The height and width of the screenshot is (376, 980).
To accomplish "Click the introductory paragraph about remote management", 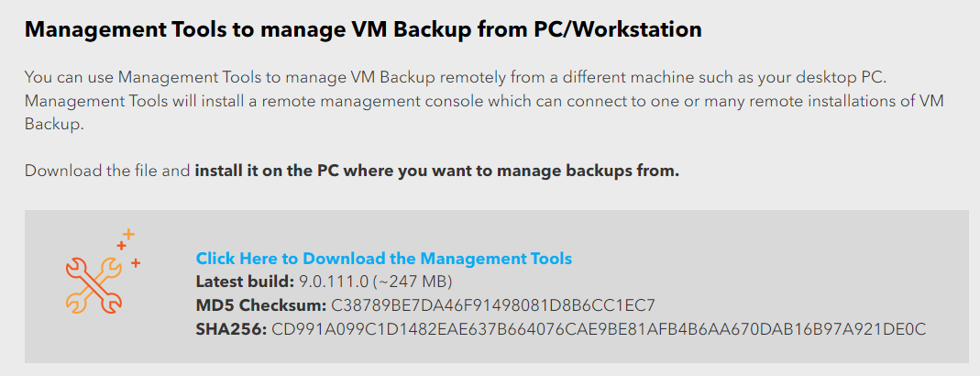I will 484,102.
